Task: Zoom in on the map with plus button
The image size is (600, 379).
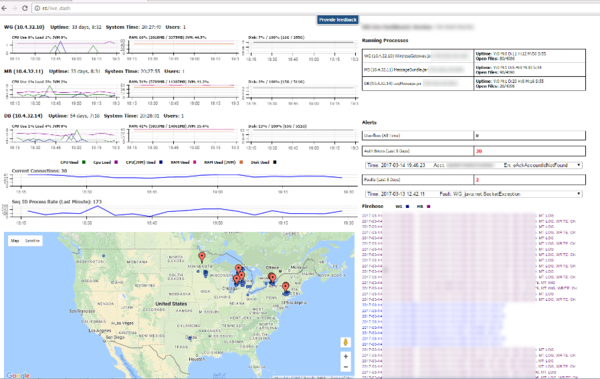Action: [x=346, y=356]
